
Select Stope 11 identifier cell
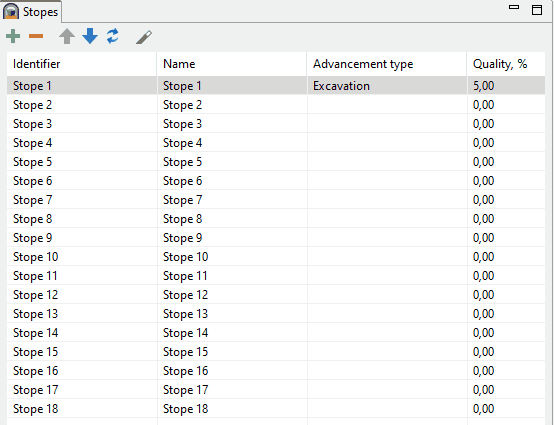coord(82,276)
